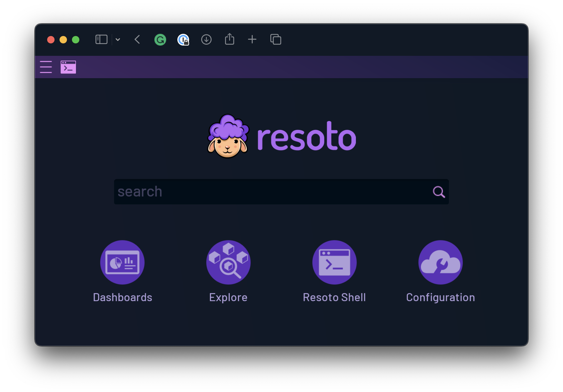Toggle the browser sidebar

[x=101, y=39]
